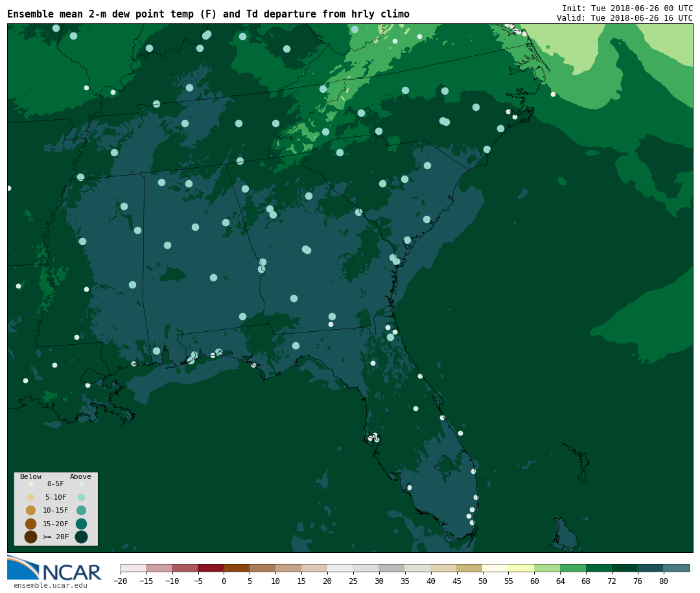Image resolution: width=700 pixels, height=593 pixels.
Task: Pick the dark green 72 to 76 colorbar segment
Action: coord(625,568)
